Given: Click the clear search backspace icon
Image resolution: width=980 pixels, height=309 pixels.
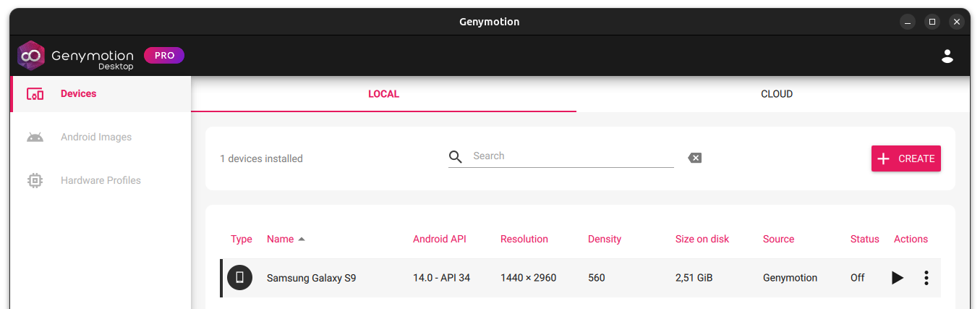Looking at the screenshot, I should pos(694,158).
